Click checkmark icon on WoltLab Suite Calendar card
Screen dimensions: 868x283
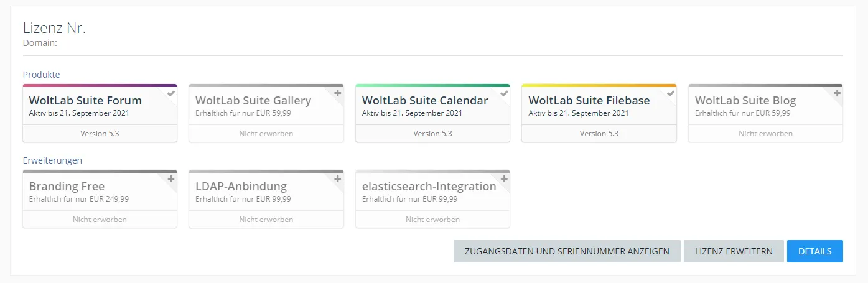[504, 93]
